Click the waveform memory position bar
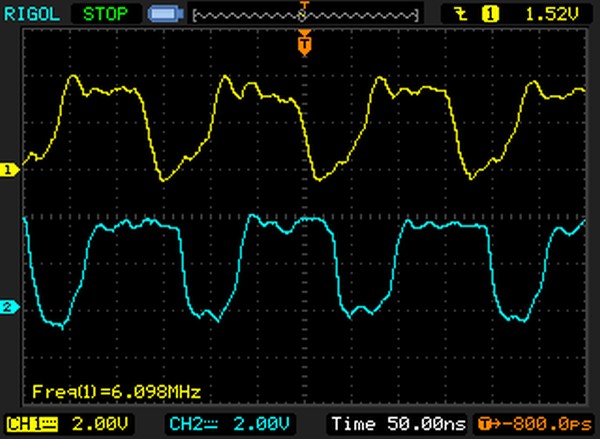This screenshot has width=600, height=439. point(250,15)
